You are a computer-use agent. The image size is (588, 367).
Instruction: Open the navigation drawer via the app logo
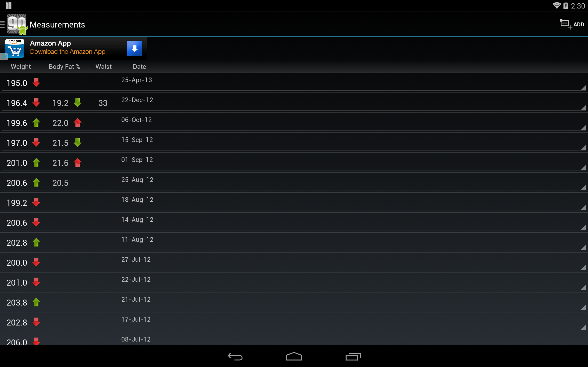[x=17, y=25]
